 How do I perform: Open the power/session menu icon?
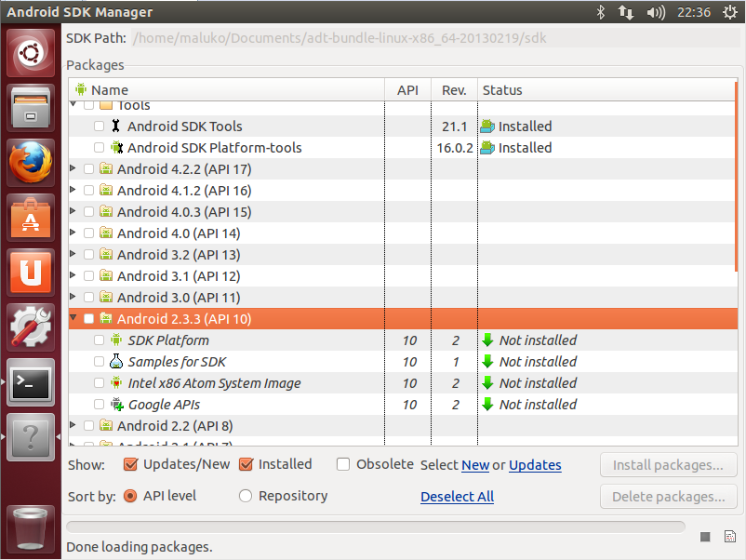tap(730, 12)
